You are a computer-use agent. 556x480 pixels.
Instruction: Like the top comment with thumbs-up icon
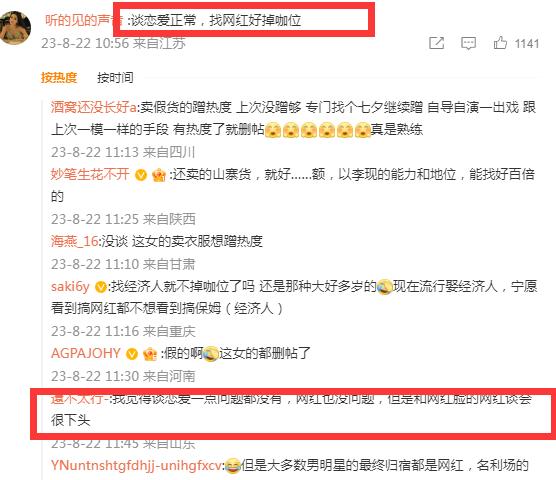pos(500,43)
